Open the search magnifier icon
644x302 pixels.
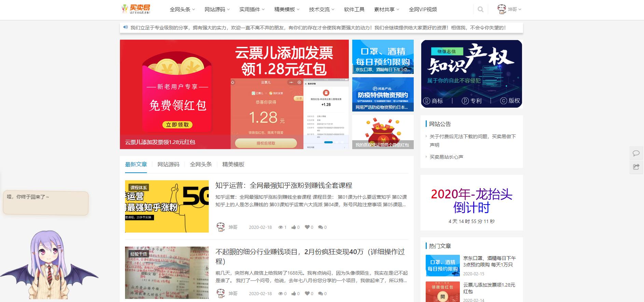[x=480, y=10]
